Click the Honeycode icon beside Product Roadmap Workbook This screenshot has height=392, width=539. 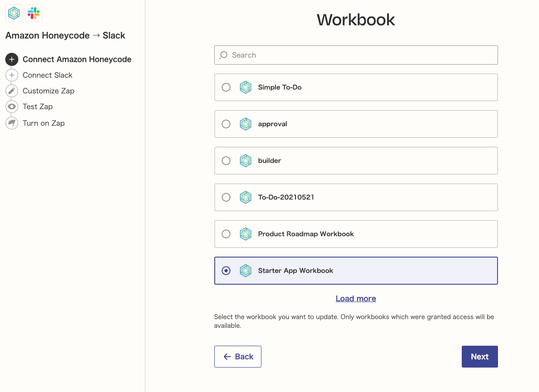[246, 234]
